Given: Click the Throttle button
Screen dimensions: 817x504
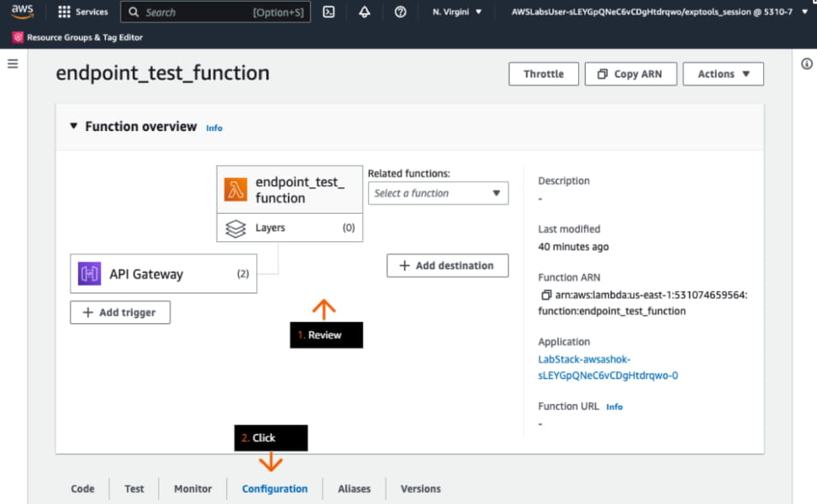Looking at the screenshot, I should [x=544, y=74].
